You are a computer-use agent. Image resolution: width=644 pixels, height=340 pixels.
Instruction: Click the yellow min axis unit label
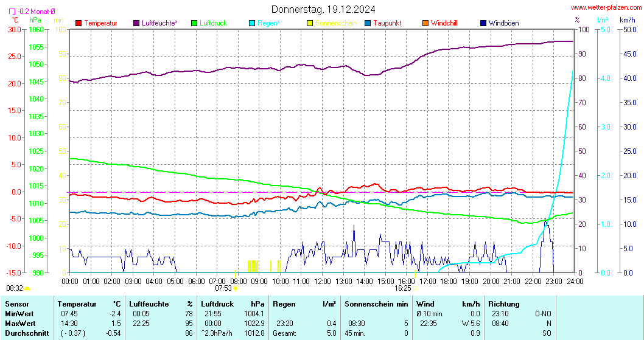tap(58, 19)
